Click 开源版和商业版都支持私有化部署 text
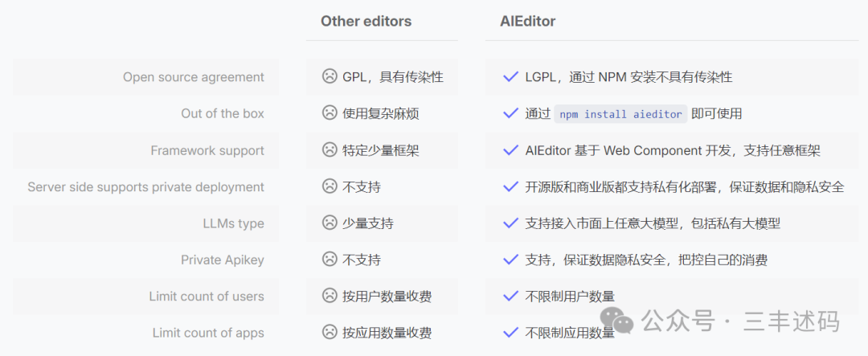The height and width of the screenshot is (356, 868). pyautogui.click(x=685, y=186)
